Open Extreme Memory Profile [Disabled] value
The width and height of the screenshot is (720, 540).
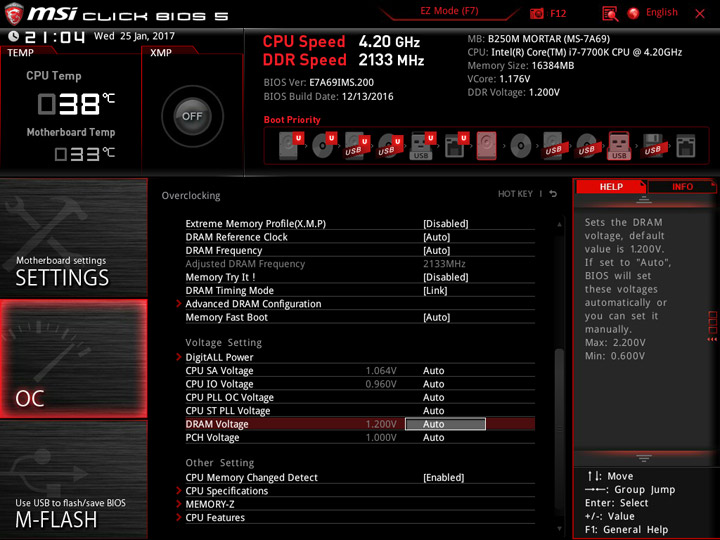coord(445,224)
